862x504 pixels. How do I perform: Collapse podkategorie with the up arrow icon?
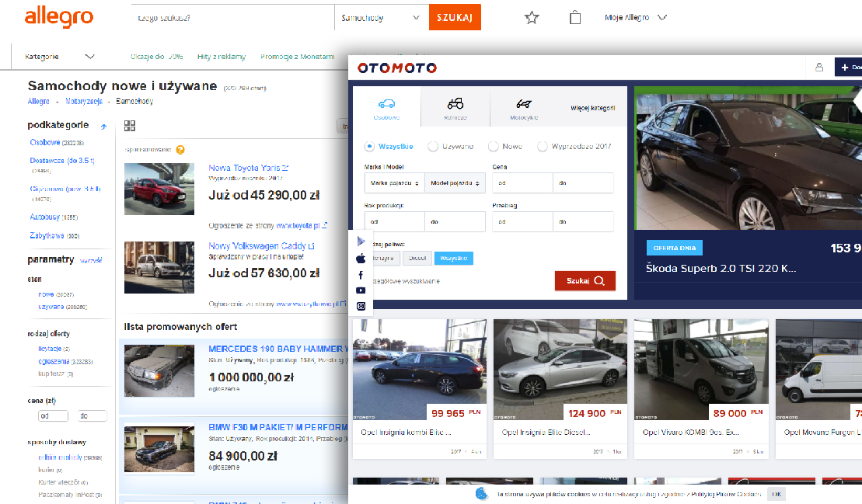(103, 127)
